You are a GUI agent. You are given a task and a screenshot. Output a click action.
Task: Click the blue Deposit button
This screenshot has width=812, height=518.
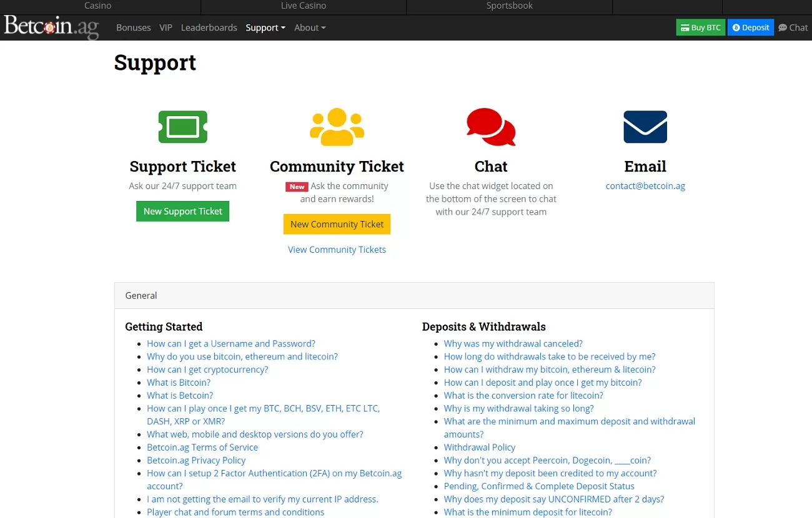click(751, 27)
